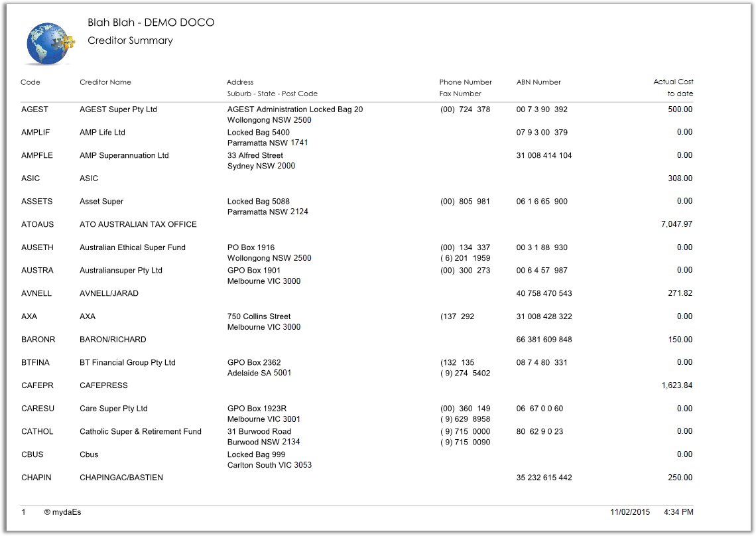
Task: Select creditor code AMPFLE
Action: pos(37,155)
